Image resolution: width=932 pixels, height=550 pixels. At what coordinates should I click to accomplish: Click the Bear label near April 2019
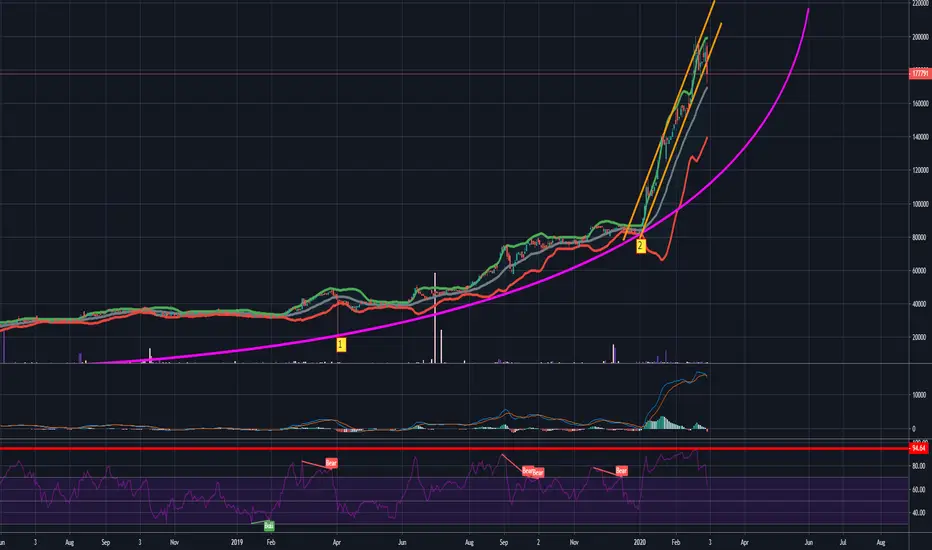(331, 463)
